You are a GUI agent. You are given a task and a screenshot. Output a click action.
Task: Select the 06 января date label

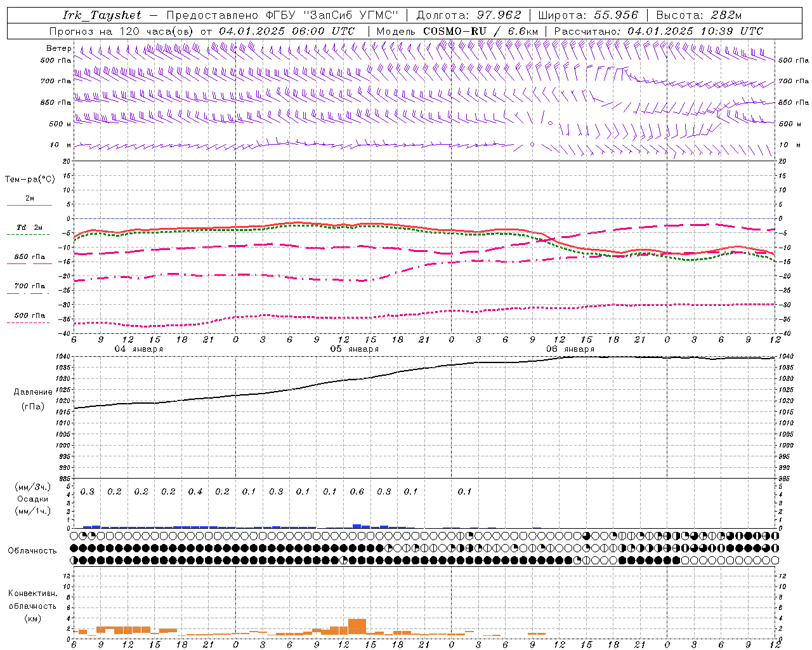pyautogui.click(x=570, y=349)
